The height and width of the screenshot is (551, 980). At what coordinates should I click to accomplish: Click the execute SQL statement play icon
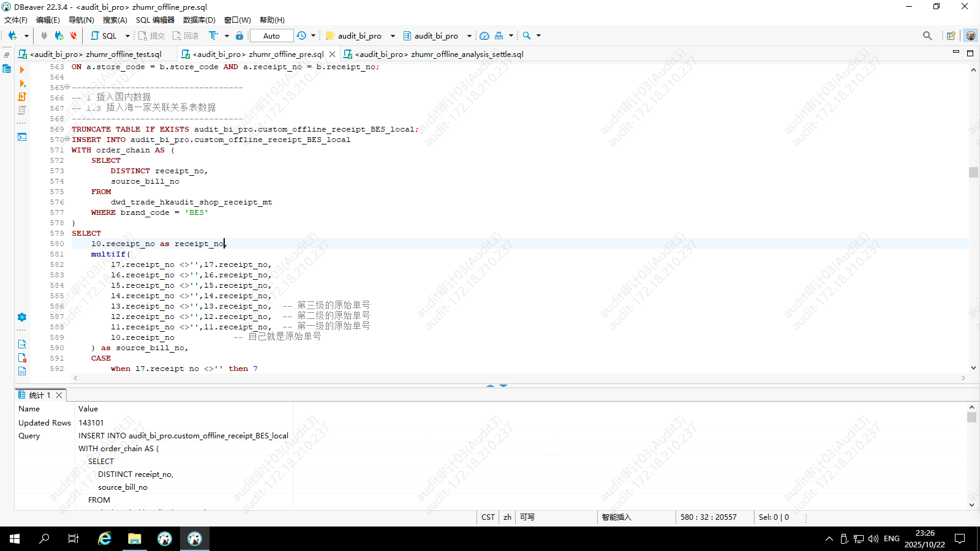pyautogui.click(x=22, y=70)
